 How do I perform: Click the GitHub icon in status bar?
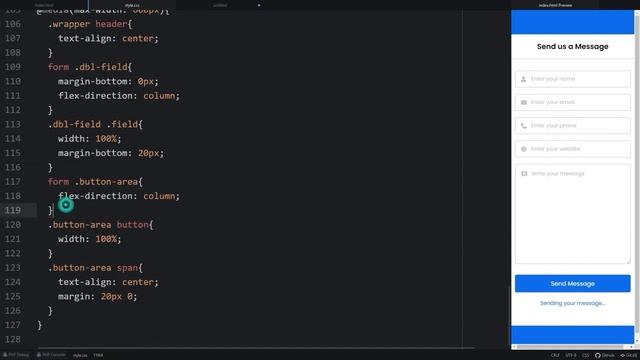(x=598, y=356)
